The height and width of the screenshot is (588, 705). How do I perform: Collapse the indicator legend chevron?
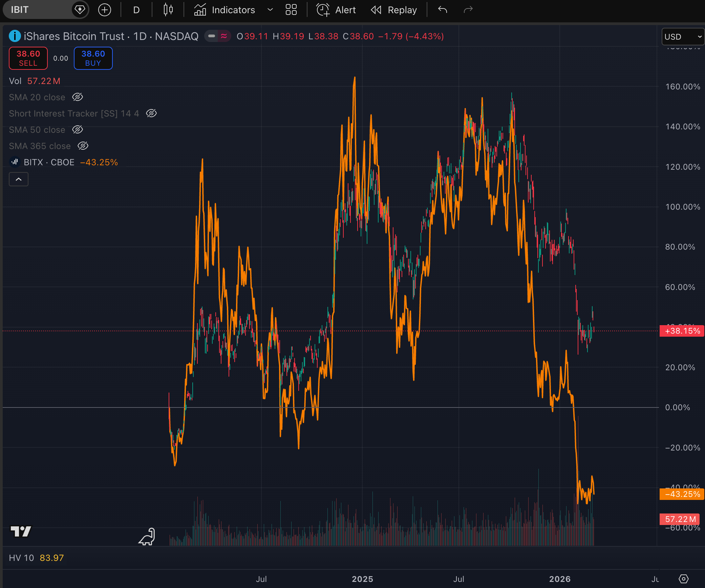coord(19,179)
